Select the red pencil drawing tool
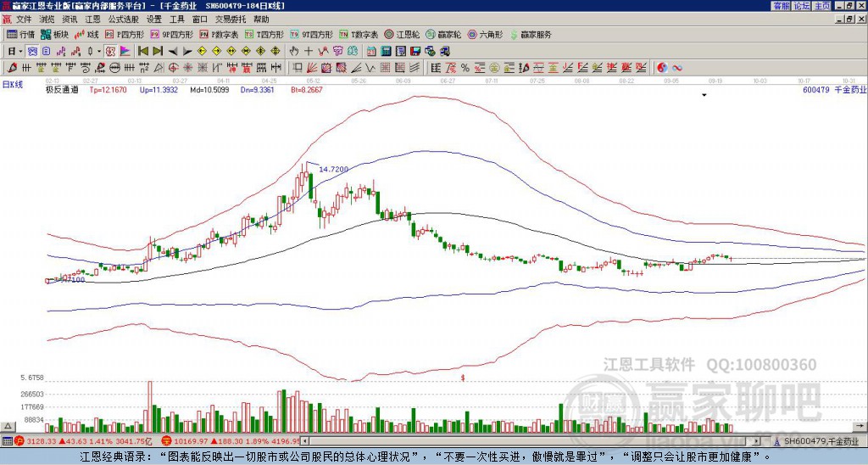The image size is (868, 465). click(12, 68)
